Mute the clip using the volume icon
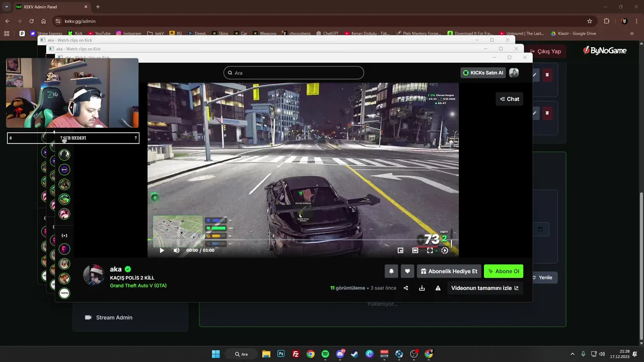The height and width of the screenshot is (362, 644). pos(177,250)
